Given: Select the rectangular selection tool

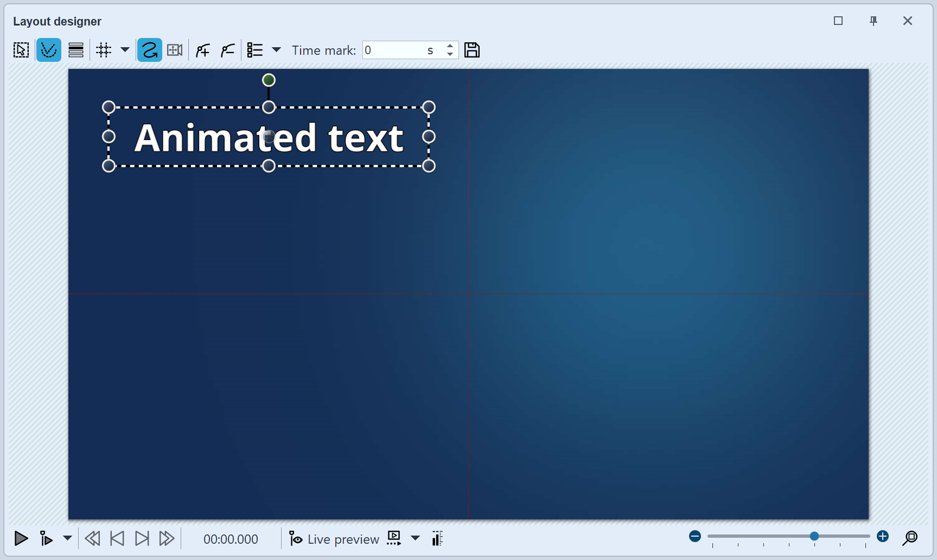Looking at the screenshot, I should tap(21, 49).
